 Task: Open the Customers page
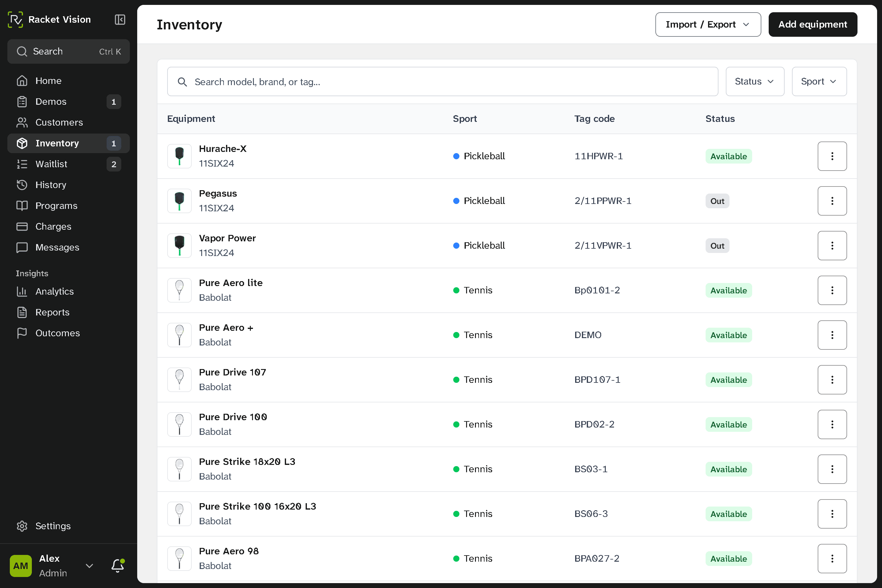click(x=69, y=122)
